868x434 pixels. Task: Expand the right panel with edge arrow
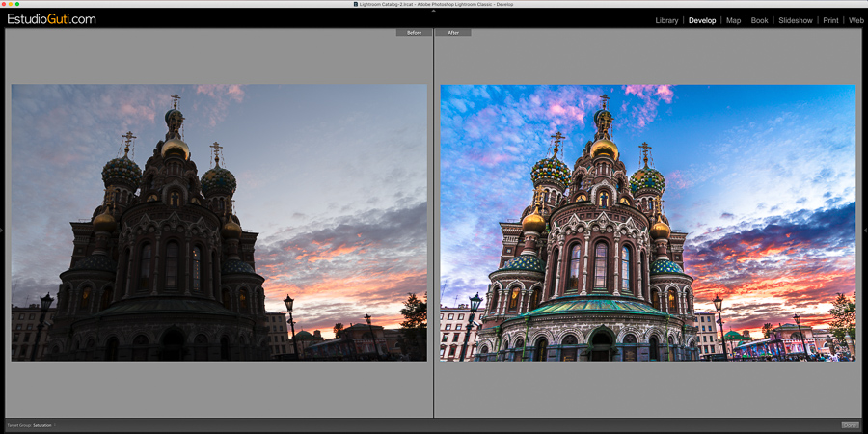865,230
